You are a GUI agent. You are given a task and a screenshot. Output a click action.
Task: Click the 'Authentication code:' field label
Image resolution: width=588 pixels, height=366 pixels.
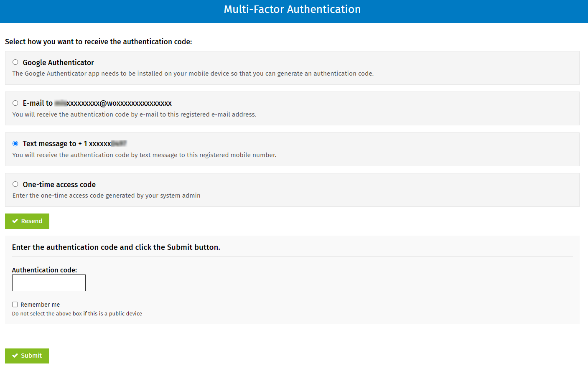click(44, 270)
